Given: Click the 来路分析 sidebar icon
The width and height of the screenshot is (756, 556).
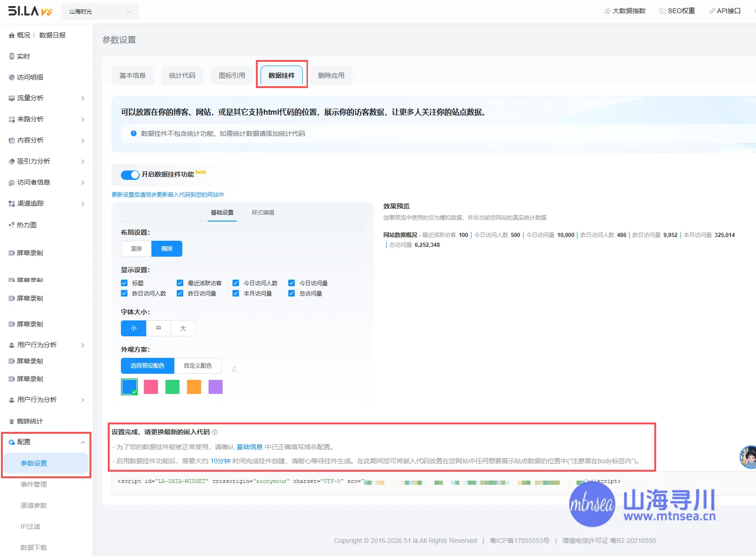Looking at the screenshot, I should (x=12, y=119).
